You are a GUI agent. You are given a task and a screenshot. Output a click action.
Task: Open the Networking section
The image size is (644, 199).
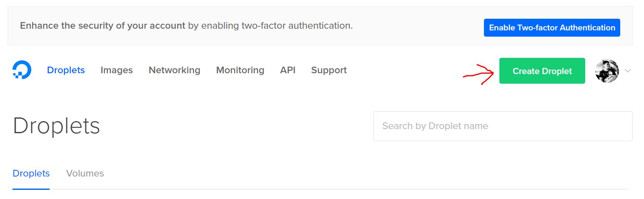coord(174,70)
